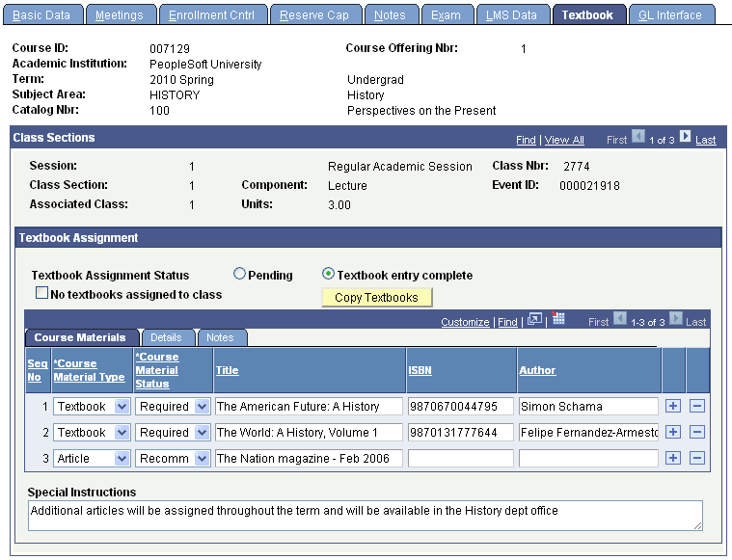Open material type dropdown for row 1

(x=122, y=407)
